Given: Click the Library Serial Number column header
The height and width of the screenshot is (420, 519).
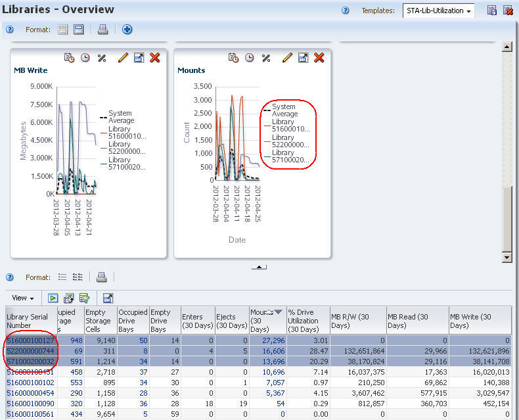Looking at the screenshot, I should [28, 321].
